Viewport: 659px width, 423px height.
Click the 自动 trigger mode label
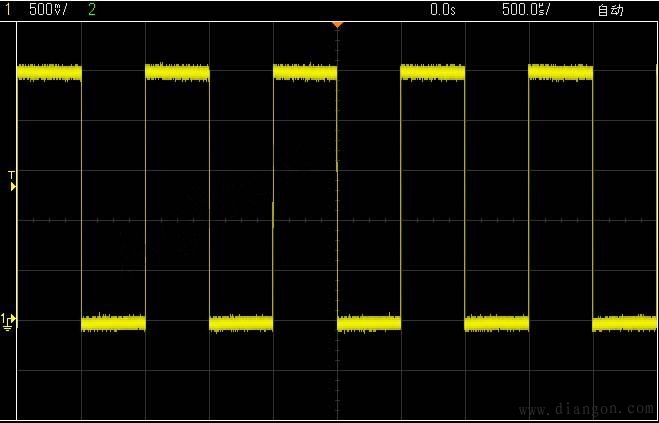tap(611, 10)
